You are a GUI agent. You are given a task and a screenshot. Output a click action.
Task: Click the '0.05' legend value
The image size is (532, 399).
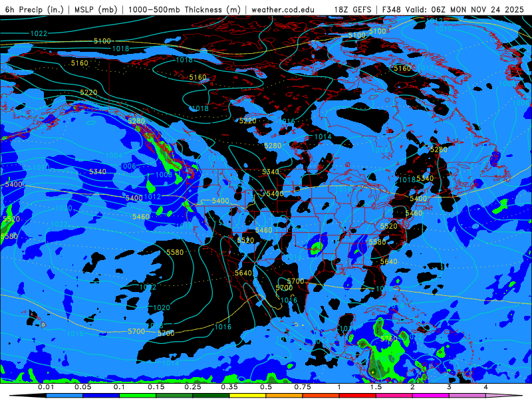(x=82, y=387)
